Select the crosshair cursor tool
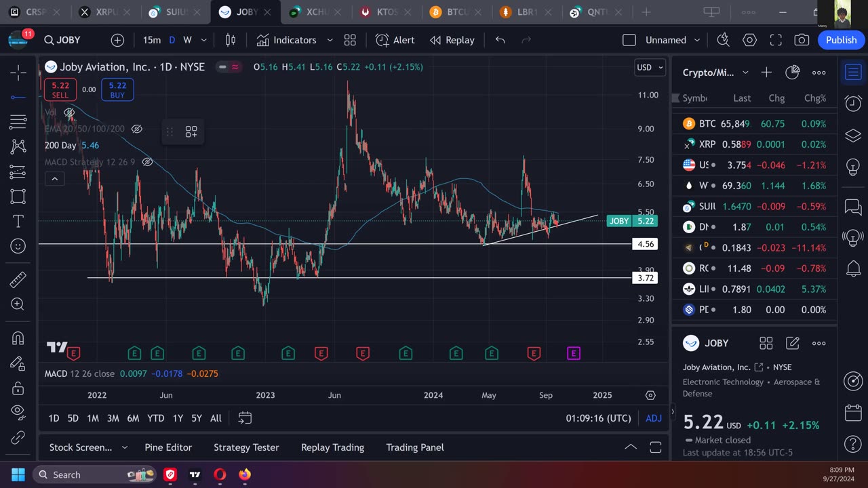This screenshot has width=868, height=488. pos(18,72)
